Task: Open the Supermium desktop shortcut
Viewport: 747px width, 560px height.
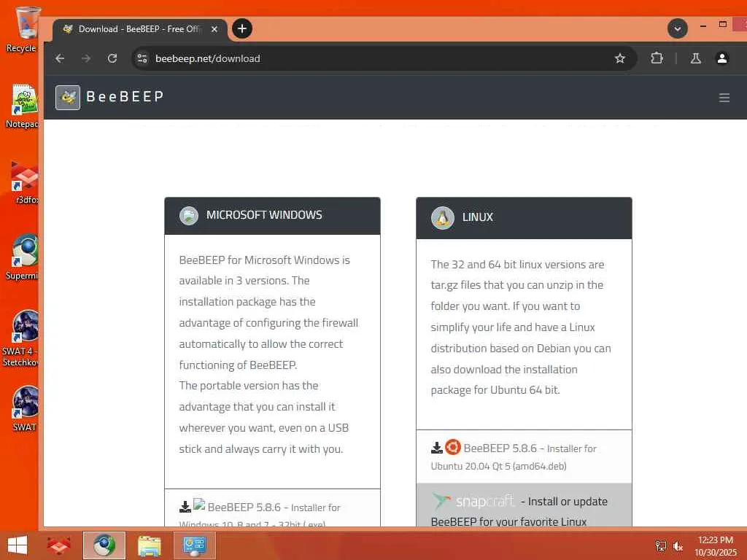Action: click(x=22, y=257)
